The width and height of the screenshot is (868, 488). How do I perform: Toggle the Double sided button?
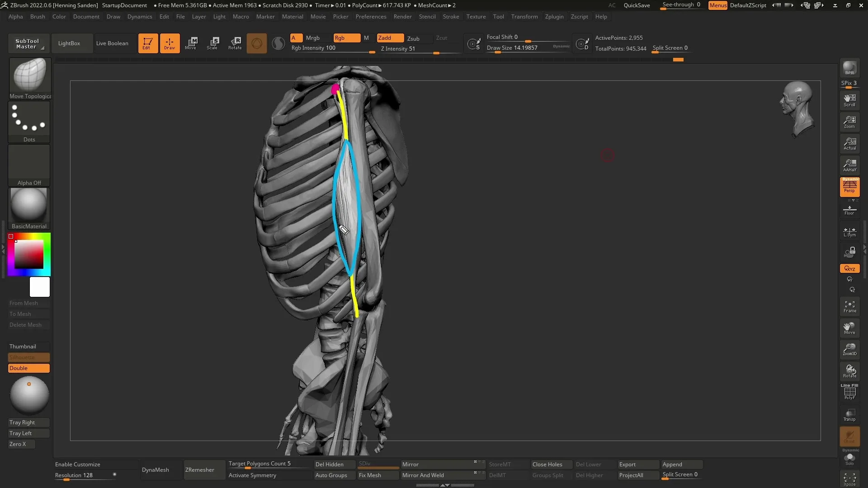click(29, 368)
